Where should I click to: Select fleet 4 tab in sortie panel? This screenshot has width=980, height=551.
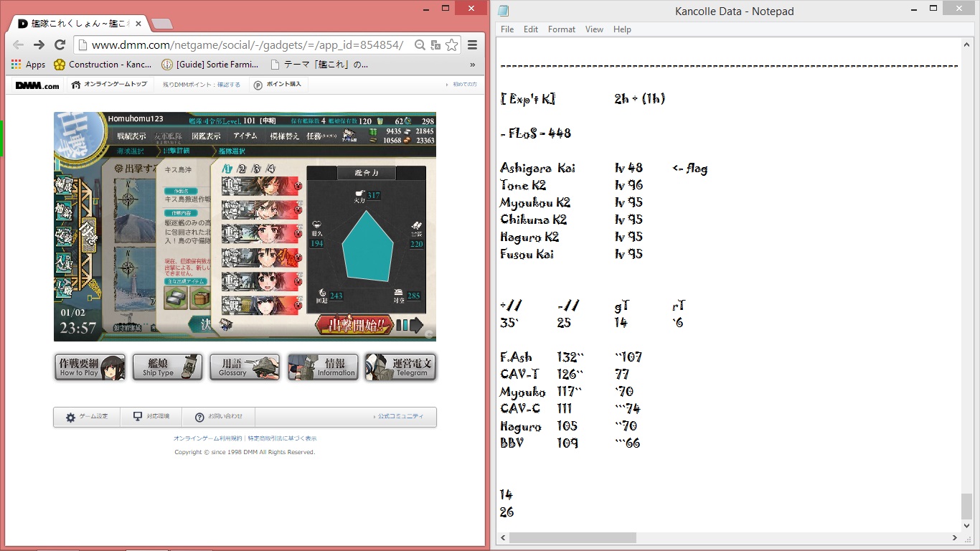pos(270,169)
